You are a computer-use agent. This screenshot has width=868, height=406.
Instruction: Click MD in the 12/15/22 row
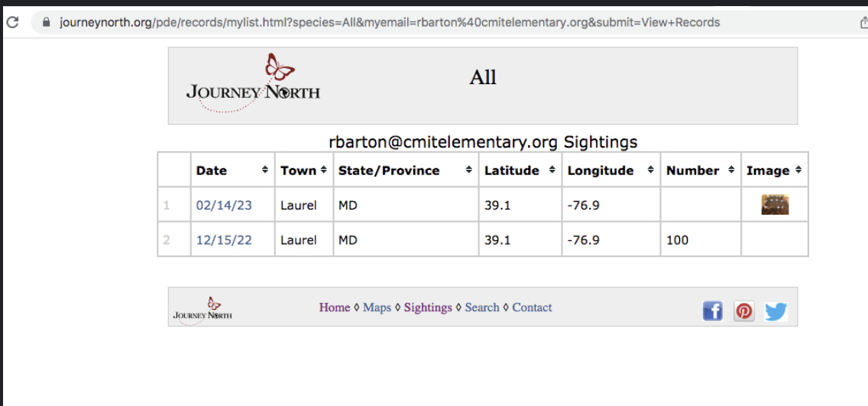pos(348,240)
